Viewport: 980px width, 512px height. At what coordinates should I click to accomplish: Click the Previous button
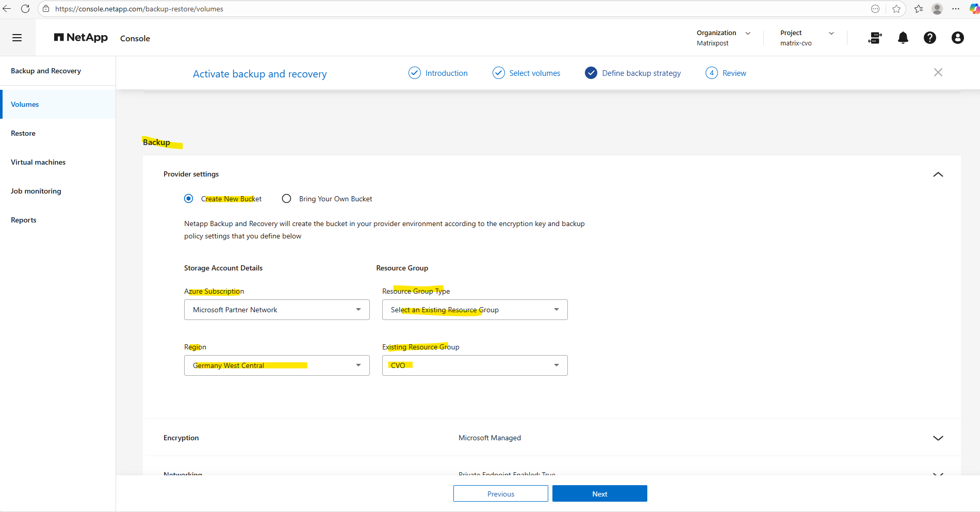(500, 494)
